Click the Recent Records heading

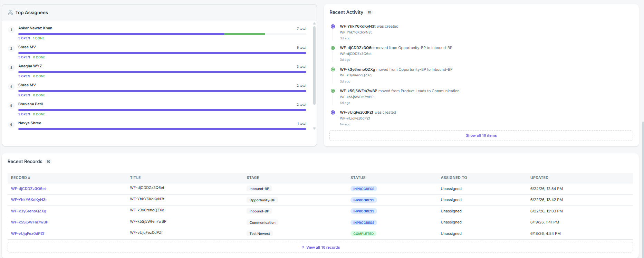[25, 161]
